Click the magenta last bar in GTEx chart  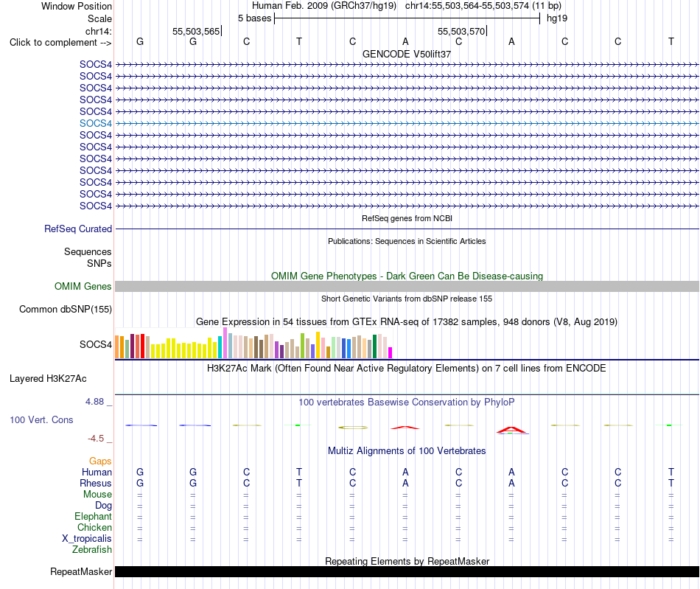(x=391, y=353)
